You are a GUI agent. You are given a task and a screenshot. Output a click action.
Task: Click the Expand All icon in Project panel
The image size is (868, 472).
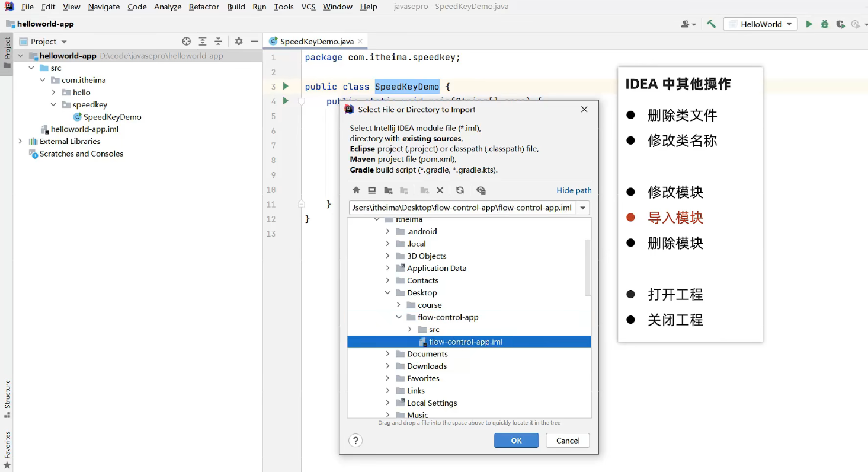pyautogui.click(x=203, y=42)
